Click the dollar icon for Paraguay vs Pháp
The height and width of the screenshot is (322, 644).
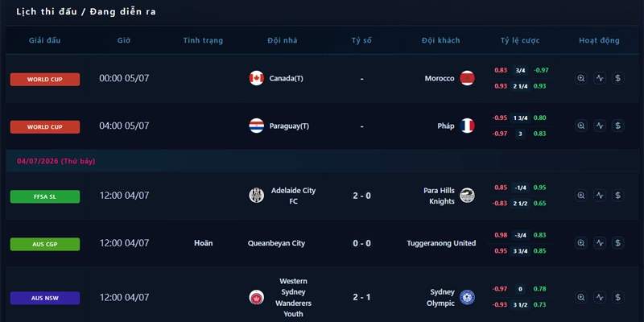(617, 126)
